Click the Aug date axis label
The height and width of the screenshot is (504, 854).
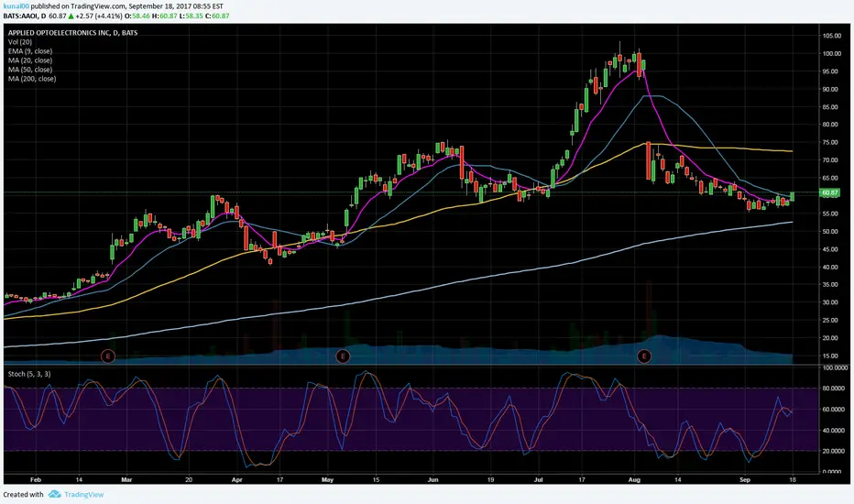634,480
